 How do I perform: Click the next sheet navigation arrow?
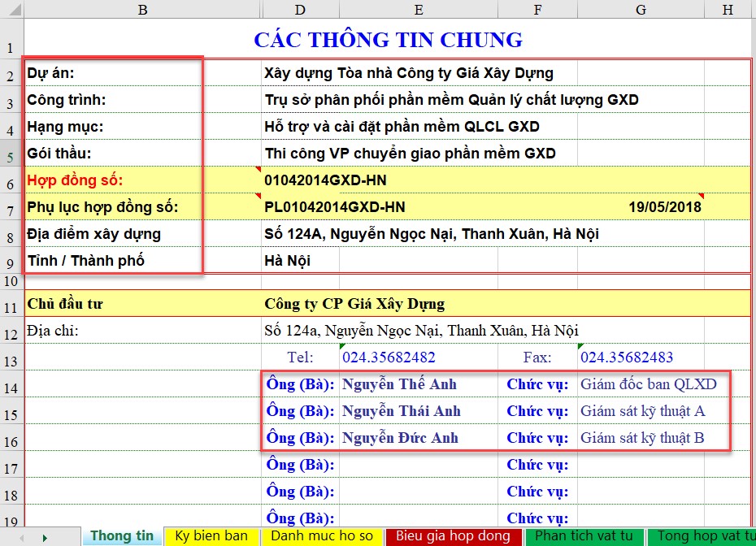coord(44,538)
